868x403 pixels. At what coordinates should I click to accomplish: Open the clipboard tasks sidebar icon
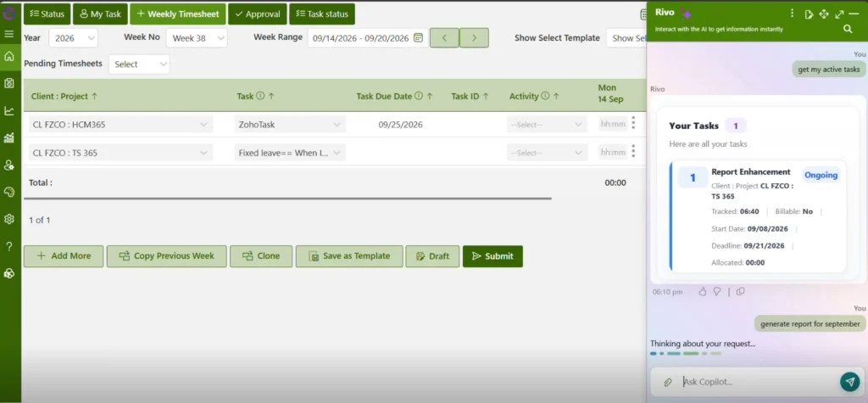point(8,83)
